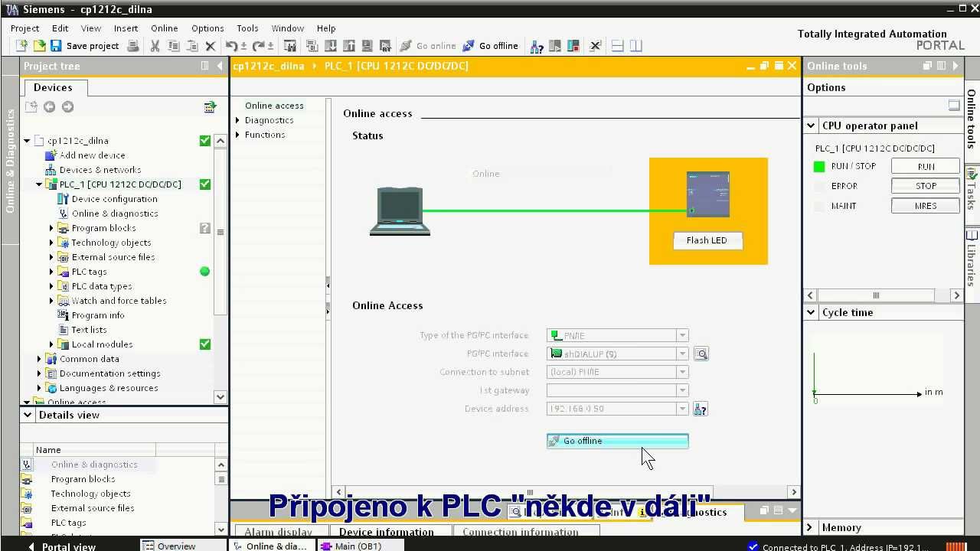Click the Open project toolbar icon
This screenshot has height=551, width=980.
pos(38,46)
